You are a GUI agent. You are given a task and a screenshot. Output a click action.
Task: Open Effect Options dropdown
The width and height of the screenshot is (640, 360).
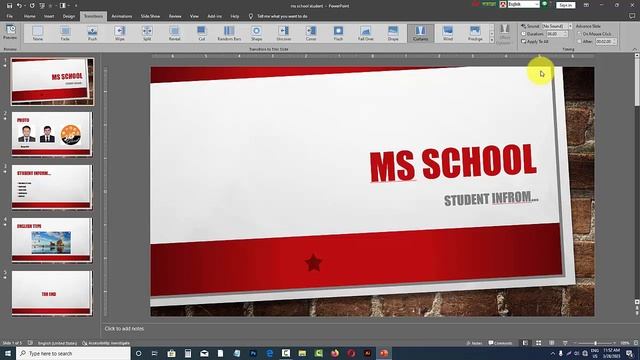pos(505,34)
